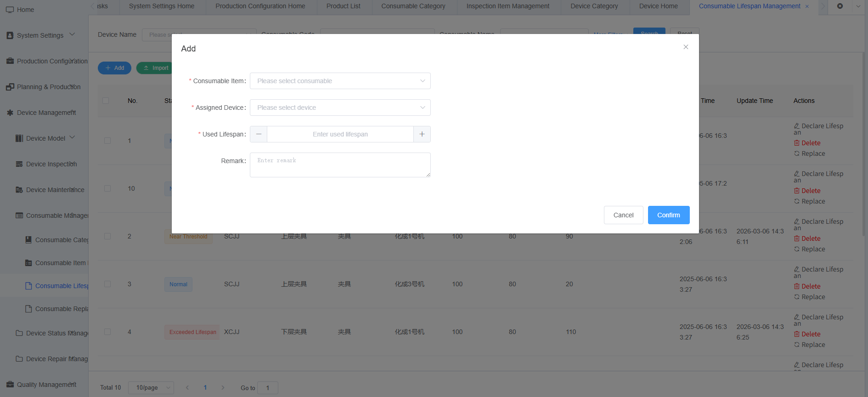
Task: Check the checkbox for row No. 2
Action: (107, 236)
